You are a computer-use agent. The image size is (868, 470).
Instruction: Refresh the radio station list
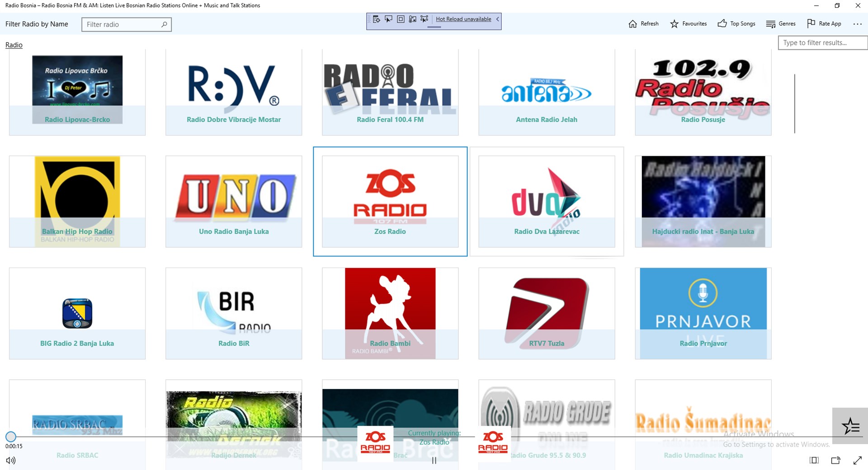coord(643,23)
